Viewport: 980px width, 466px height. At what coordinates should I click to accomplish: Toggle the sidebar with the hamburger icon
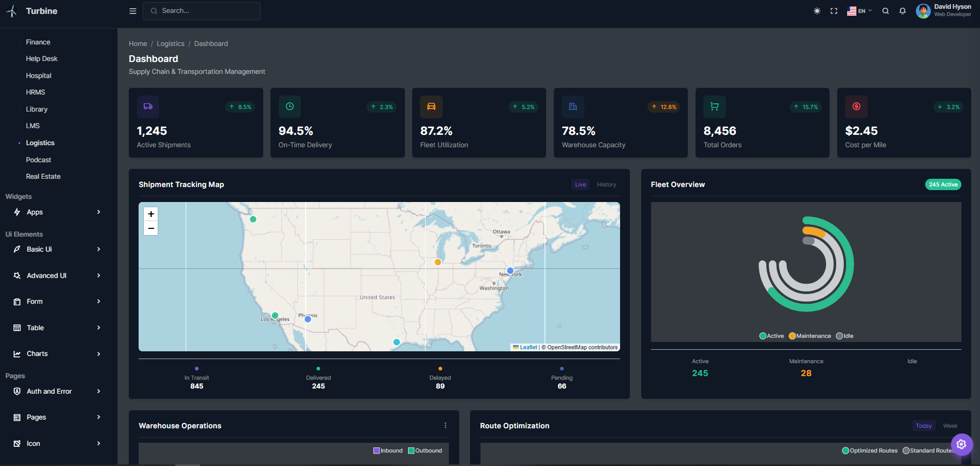coord(132,10)
